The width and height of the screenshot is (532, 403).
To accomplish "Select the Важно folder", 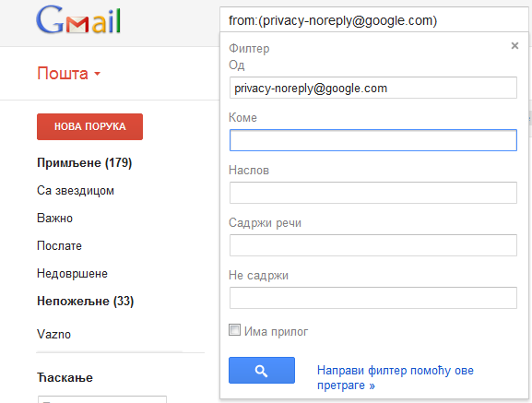I will 54,219.
